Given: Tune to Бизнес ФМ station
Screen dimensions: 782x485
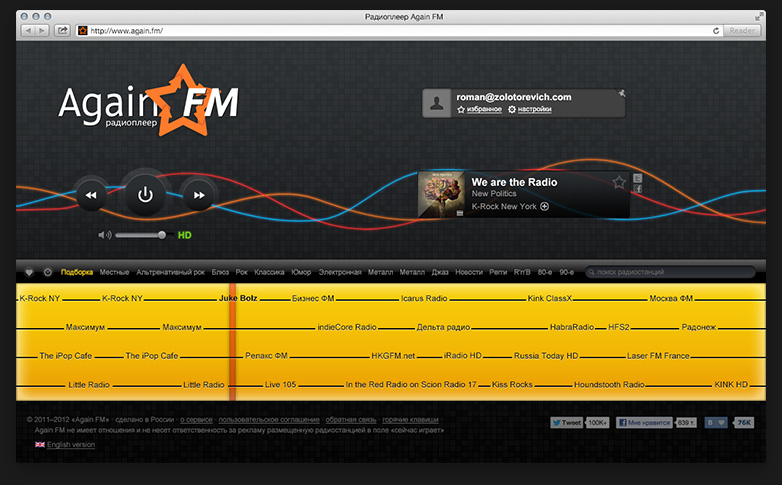Looking at the screenshot, I should 313,298.
